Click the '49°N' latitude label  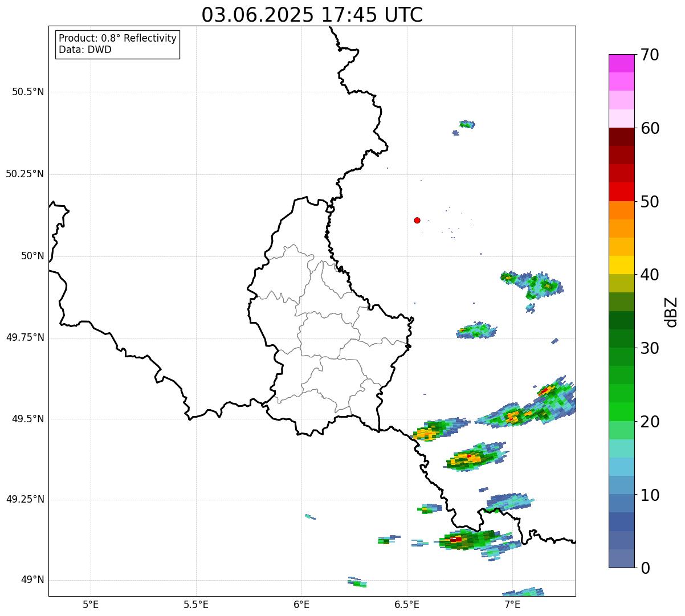pos(32,580)
